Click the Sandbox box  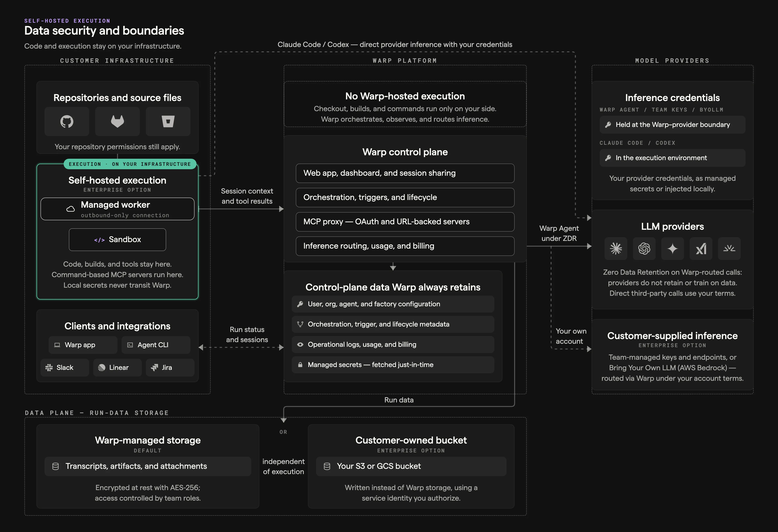click(x=118, y=239)
